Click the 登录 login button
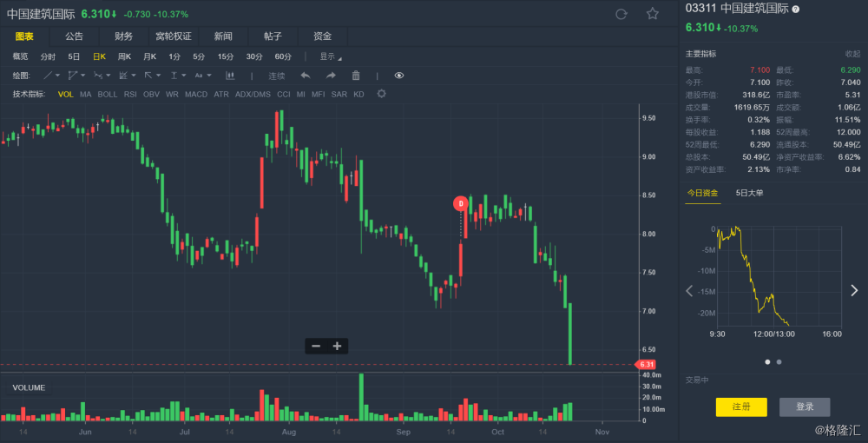868x443 pixels. tap(805, 407)
